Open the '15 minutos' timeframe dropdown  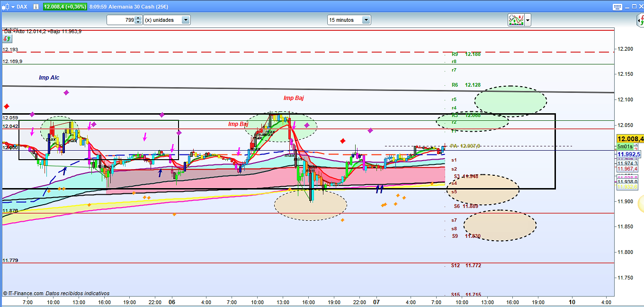coord(366,20)
